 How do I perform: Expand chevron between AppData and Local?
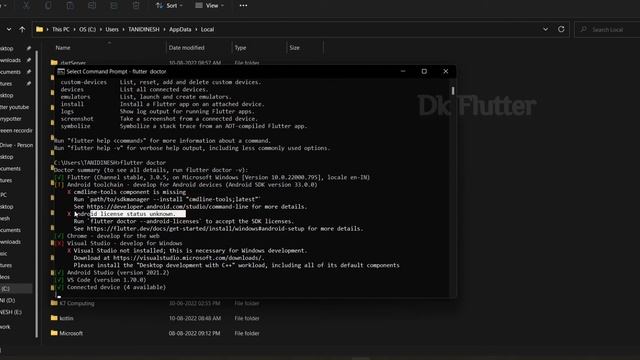(196, 29)
